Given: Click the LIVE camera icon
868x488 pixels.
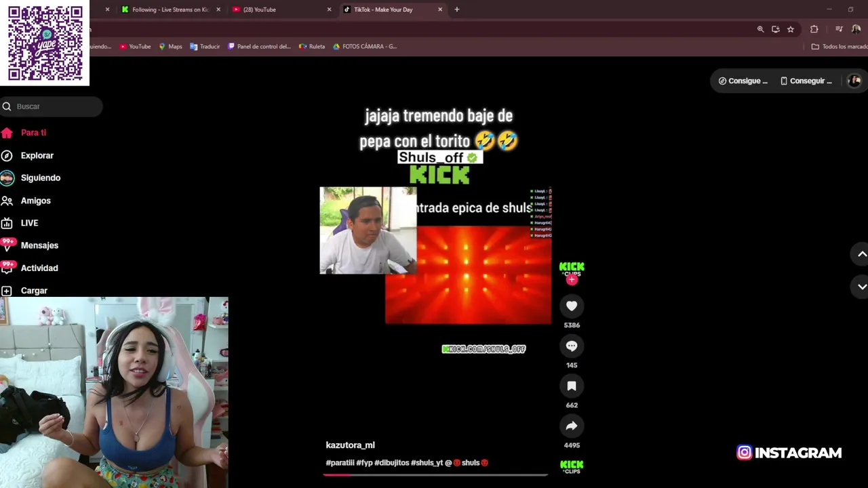Looking at the screenshot, I should pos(7,223).
